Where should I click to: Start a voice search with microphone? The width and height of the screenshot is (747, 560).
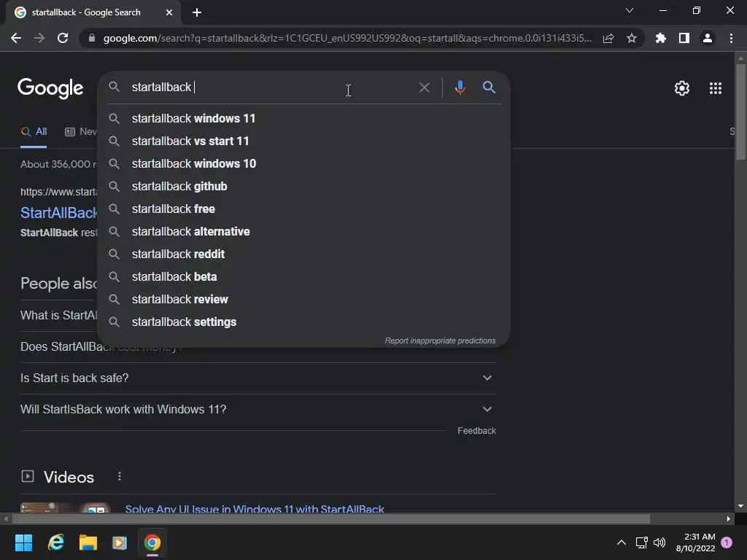point(460,87)
